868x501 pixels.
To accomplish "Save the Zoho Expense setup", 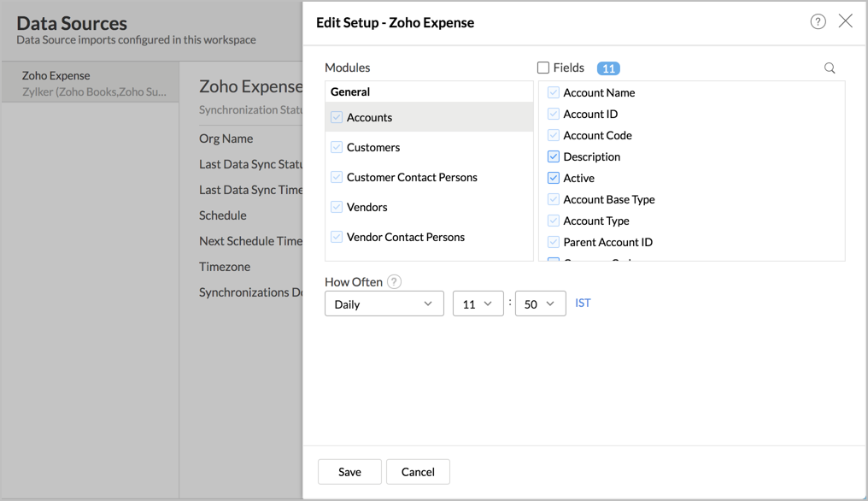I will click(x=349, y=471).
